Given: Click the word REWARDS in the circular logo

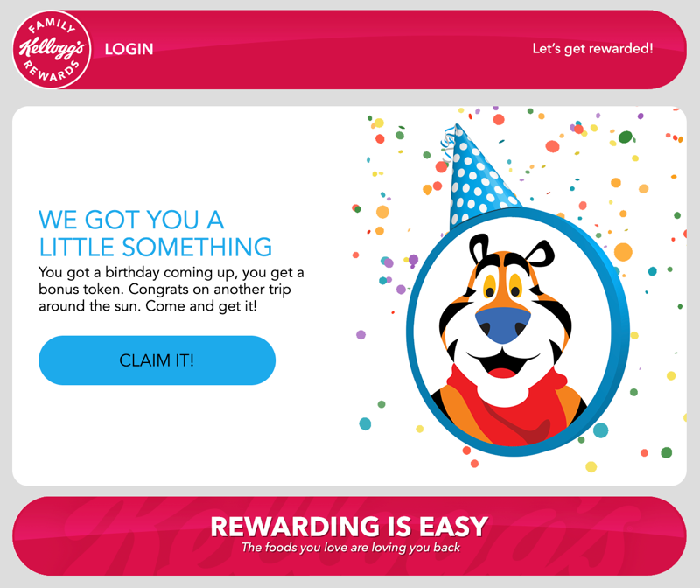Looking at the screenshot, I should [x=51, y=72].
